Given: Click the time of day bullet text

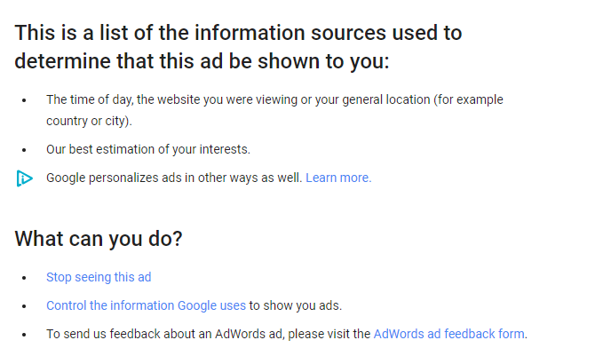Looking at the screenshot, I should pos(274,110).
